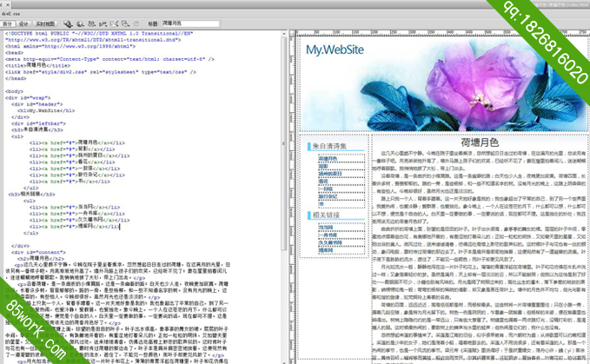This screenshot has height=364, width=590.
Task: Click the 扬州的夏日 link in the design sidebar
Action: (x=330, y=174)
